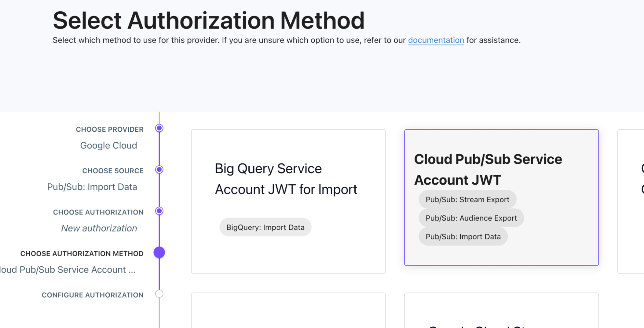This screenshot has width=644, height=328.
Task: Click the New authorization step entry
Action: [99, 228]
